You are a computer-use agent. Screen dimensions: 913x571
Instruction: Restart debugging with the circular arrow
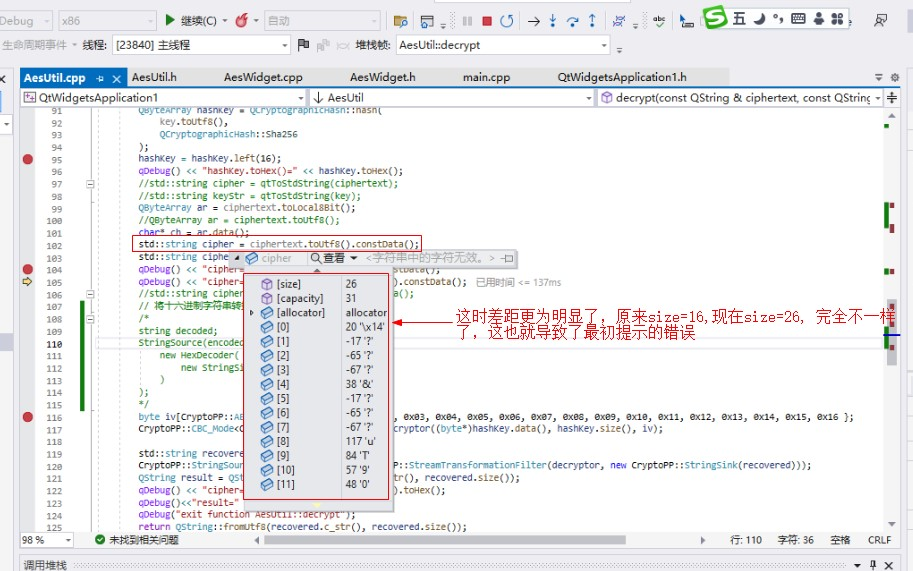coord(507,22)
